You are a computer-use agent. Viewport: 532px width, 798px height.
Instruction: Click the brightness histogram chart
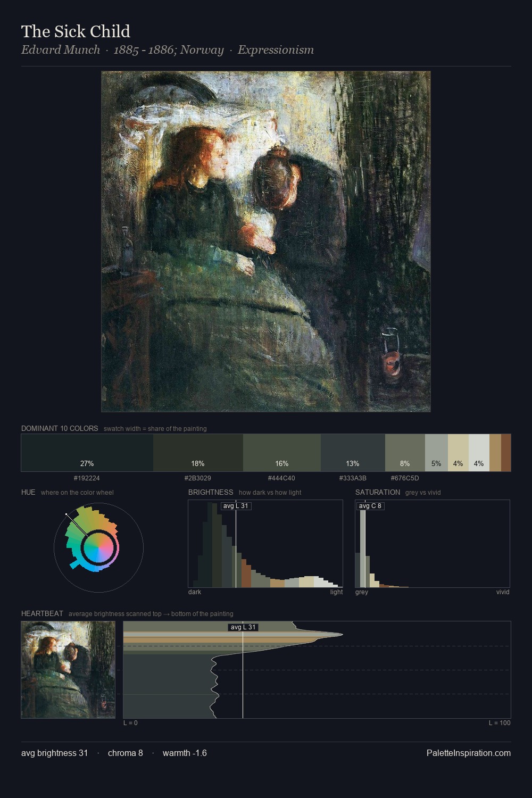point(265,544)
